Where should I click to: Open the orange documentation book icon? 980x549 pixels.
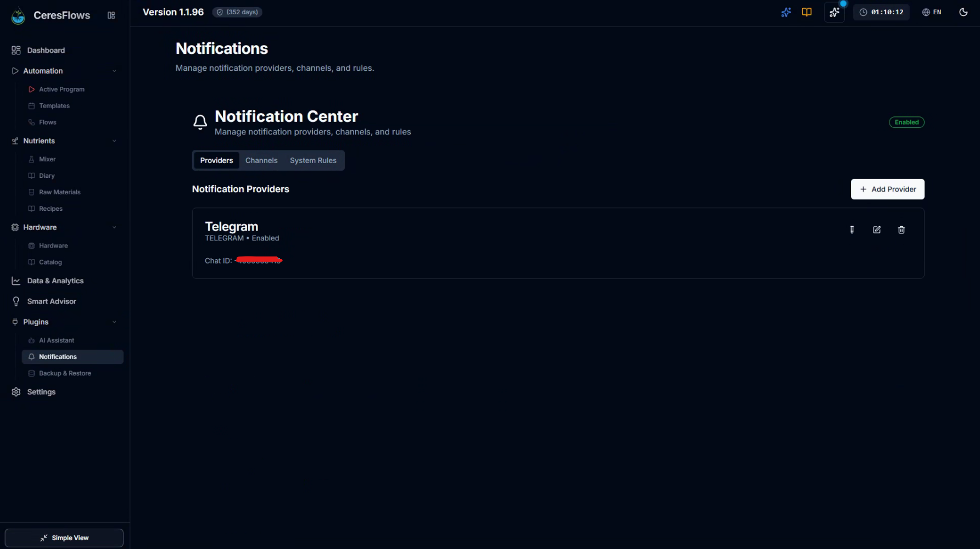807,12
